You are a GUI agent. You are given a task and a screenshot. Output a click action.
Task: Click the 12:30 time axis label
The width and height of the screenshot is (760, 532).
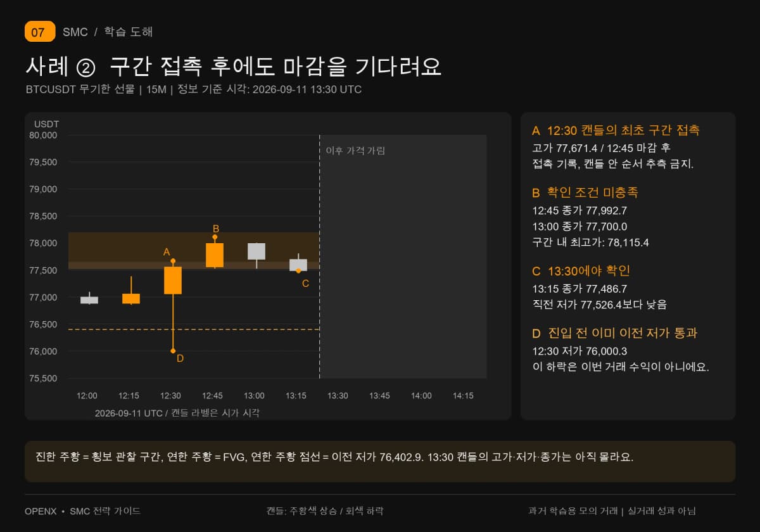(x=170, y=396)
